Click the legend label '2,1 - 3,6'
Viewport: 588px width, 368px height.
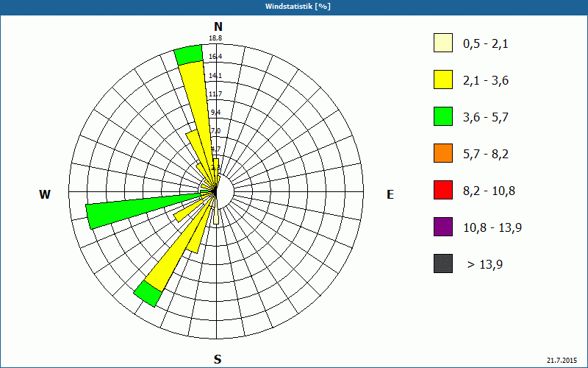tap(486, 81)
